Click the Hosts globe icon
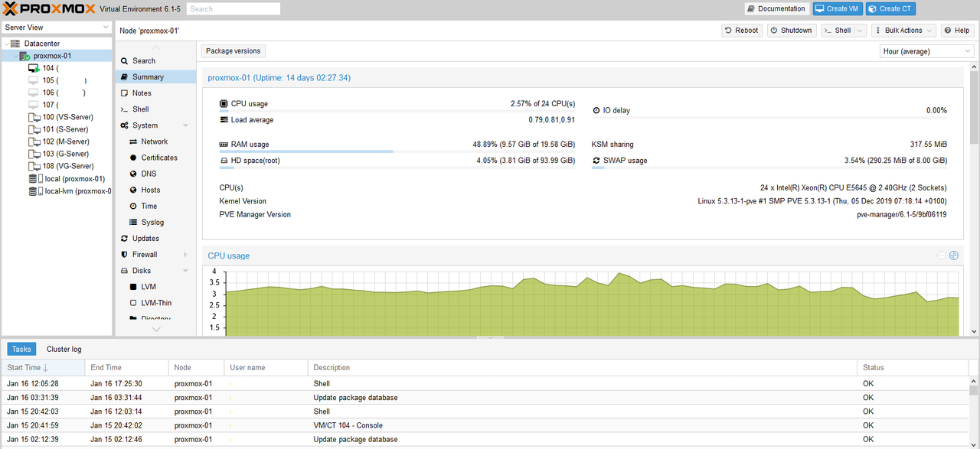This screenshot has width=980, height=449. (133, 190)
